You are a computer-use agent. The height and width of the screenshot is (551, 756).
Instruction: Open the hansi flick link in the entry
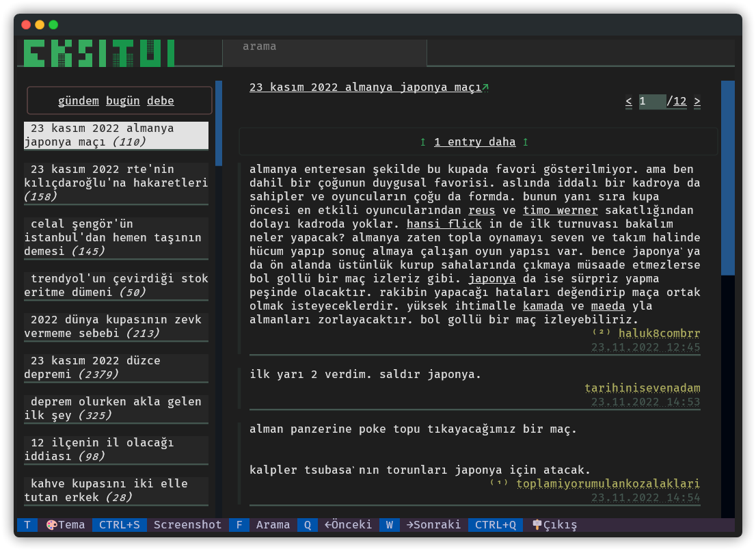444,224
